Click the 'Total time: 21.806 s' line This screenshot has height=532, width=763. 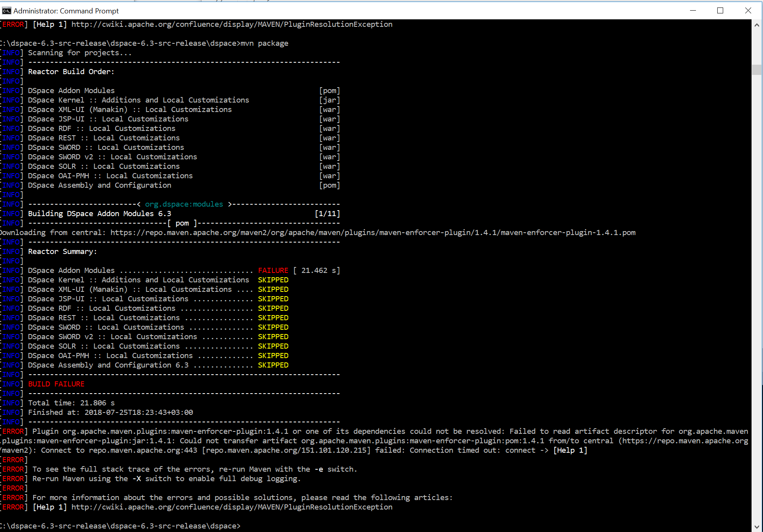coord(71,403)
